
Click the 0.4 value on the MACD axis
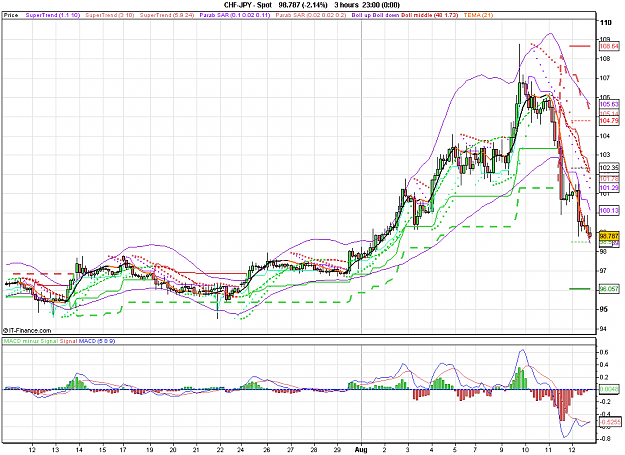click(604, 365)
